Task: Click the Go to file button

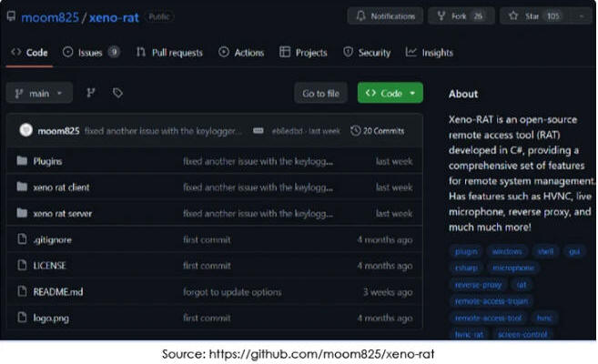Action: 320,93
